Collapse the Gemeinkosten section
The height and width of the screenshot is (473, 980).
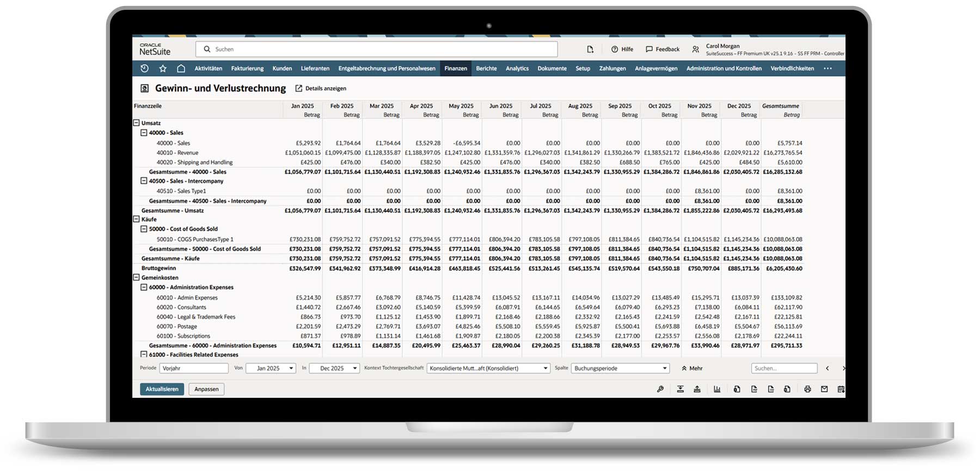[137, 277]
